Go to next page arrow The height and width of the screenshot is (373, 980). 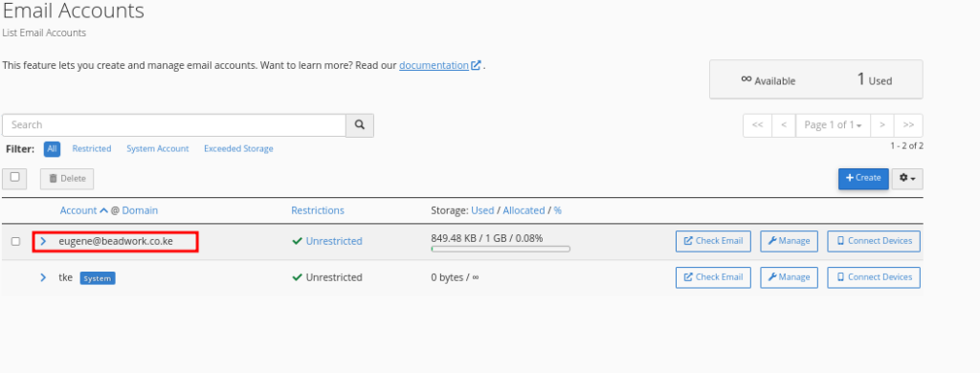[881, 125]
